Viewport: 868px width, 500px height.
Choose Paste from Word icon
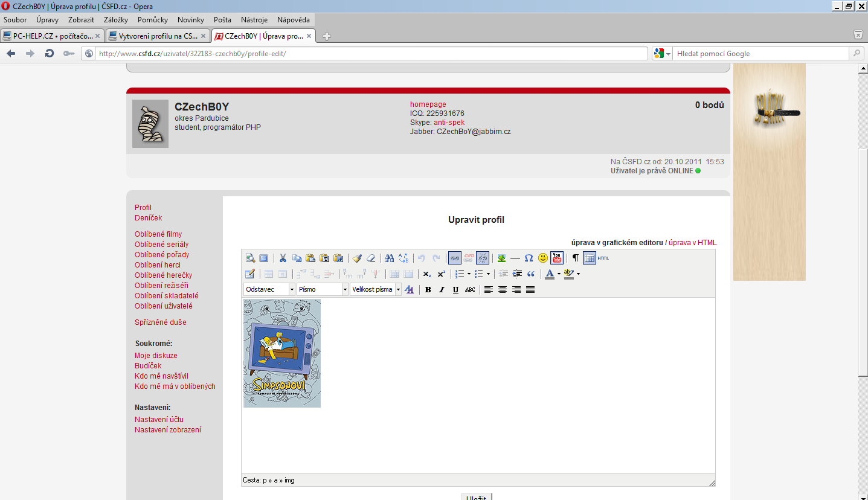tap(338, 258)
